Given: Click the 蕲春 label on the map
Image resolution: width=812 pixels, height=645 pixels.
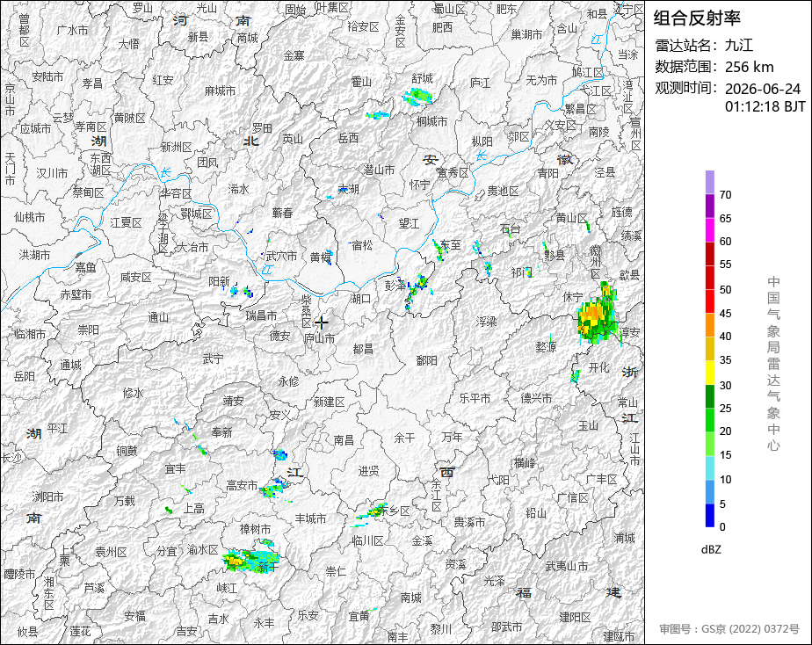Looking at the screenshot, I should click(283, 213).
